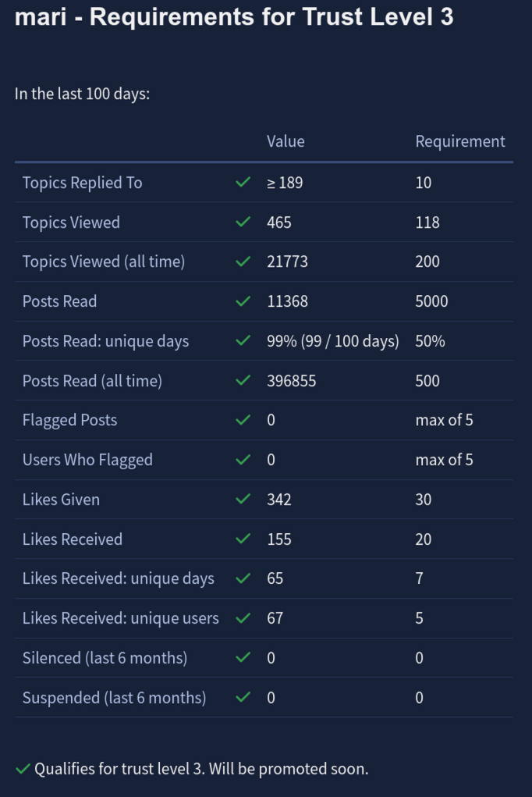This screenshot has height=797, width=532.
Task: Click the checkmark in the Flagged Posts row
Action: 243,420
